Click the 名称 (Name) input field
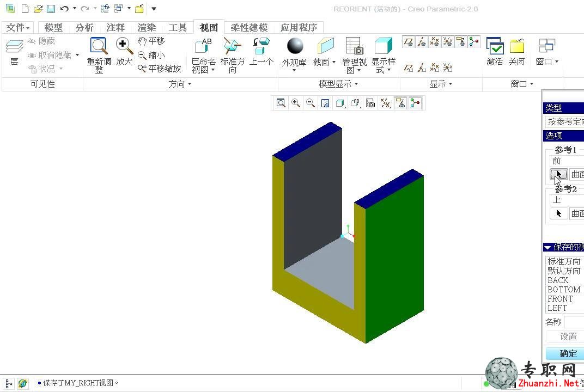Image resolution: width=584 pixels, height=392 pixels. 574,322
